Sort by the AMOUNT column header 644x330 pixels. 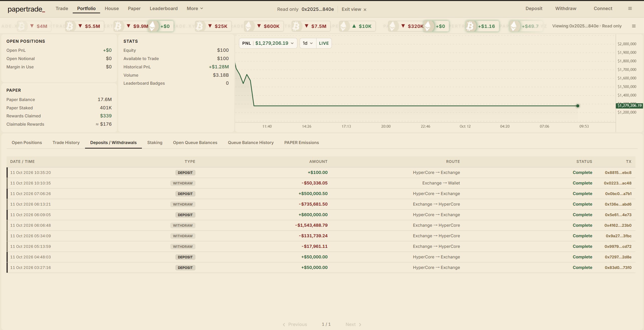[x=318, y=162]
